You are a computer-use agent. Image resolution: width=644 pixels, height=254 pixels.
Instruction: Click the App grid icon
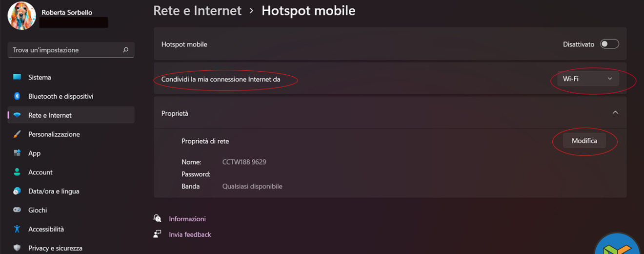(x=17, y=153)
